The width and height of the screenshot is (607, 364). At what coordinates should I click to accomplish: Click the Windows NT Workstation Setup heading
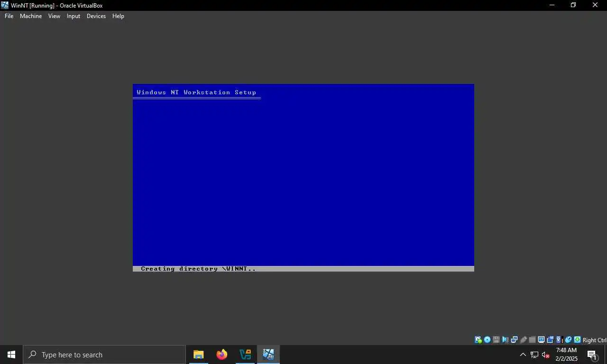196,92
